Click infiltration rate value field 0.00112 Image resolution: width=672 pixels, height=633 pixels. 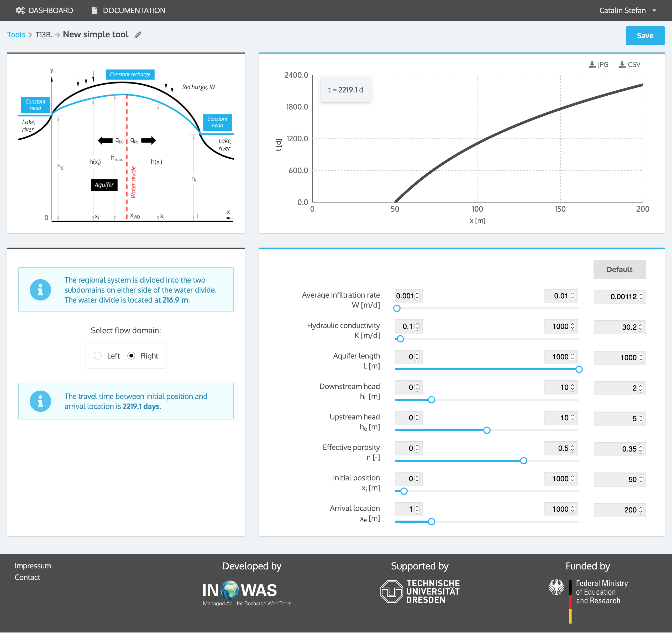[619, 297]
